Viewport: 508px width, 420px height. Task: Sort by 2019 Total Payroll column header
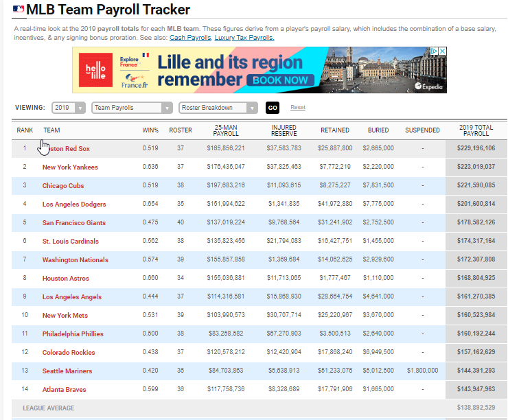click(x=476, y=130)
